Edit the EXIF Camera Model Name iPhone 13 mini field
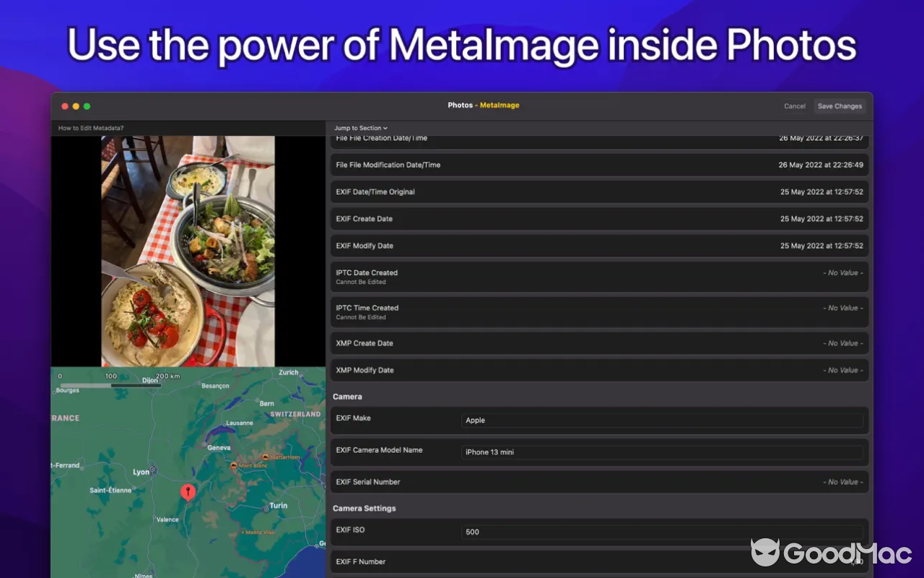This screenshot has height=578, width=924. point(663,452)
